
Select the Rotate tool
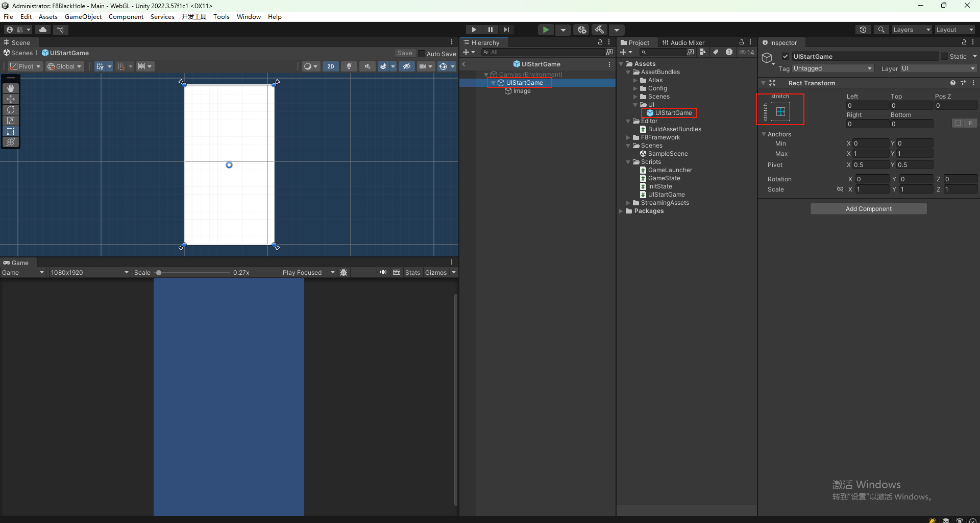[x=11, y=110]
